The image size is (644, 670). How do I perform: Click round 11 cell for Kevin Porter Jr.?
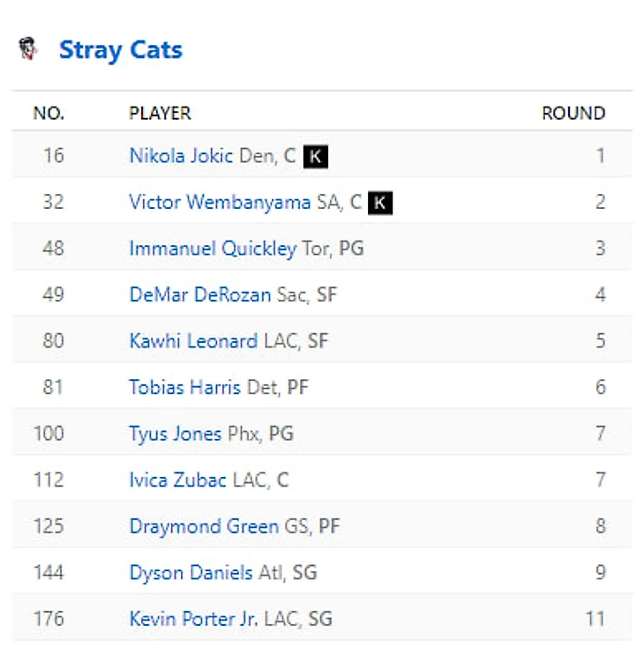pos(595,619)
